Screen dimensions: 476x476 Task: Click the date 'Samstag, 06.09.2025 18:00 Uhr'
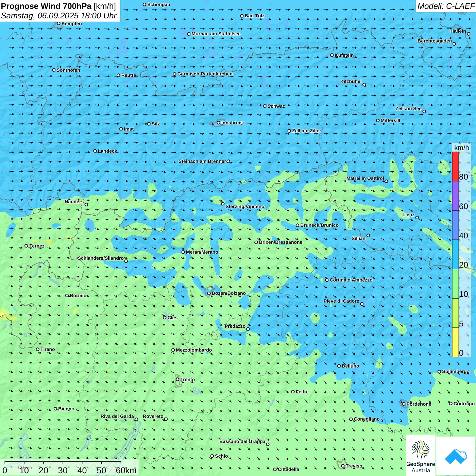(x=59, y=16)
